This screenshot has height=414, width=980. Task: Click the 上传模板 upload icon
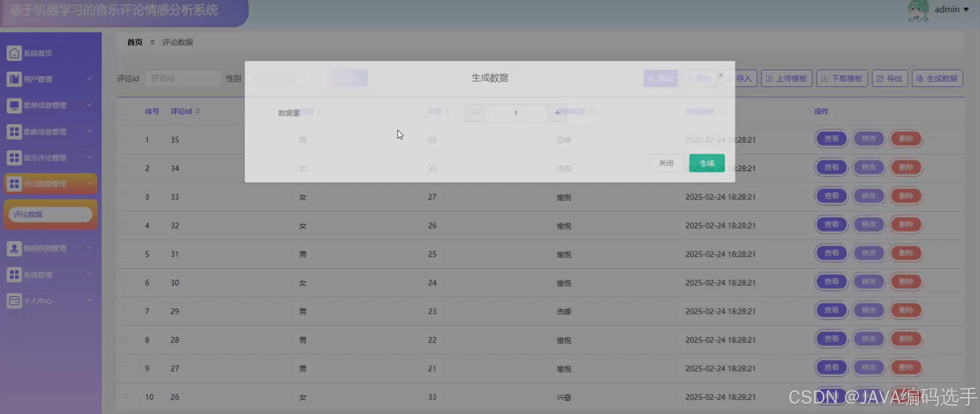[769, 78]
